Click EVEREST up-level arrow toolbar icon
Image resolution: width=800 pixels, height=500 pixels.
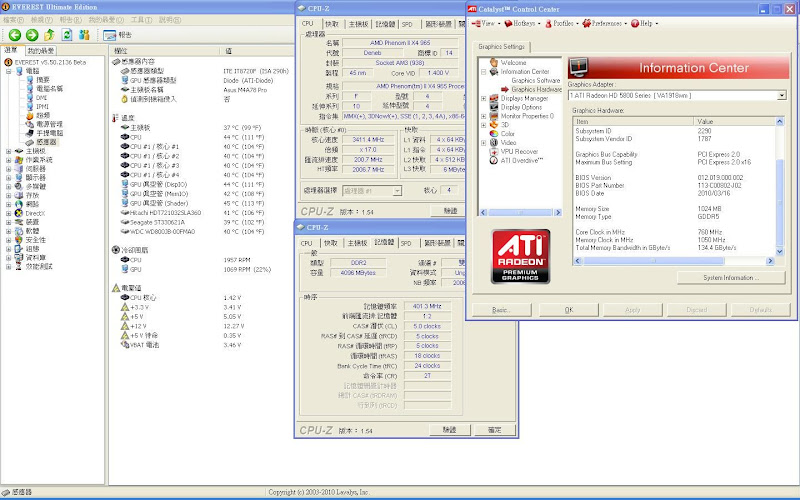pyautogui.click(x=49, y=35)
